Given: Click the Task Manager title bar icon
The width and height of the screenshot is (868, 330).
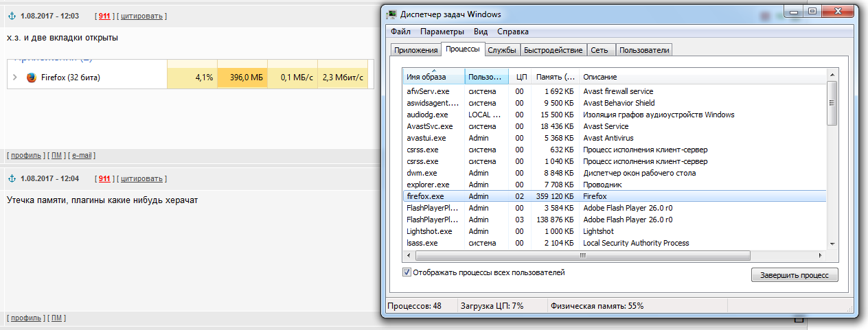Looking at the screenshot, I should point(391,14).
